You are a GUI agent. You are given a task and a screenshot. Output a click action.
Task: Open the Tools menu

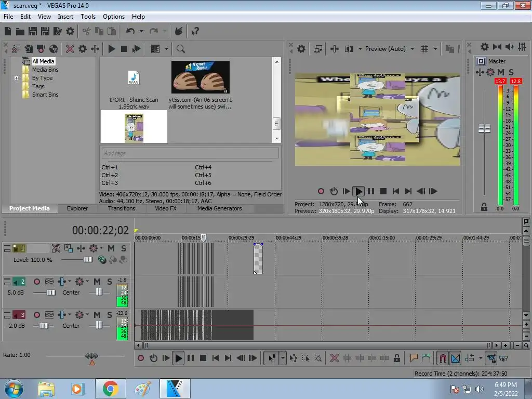pos(88,17)
